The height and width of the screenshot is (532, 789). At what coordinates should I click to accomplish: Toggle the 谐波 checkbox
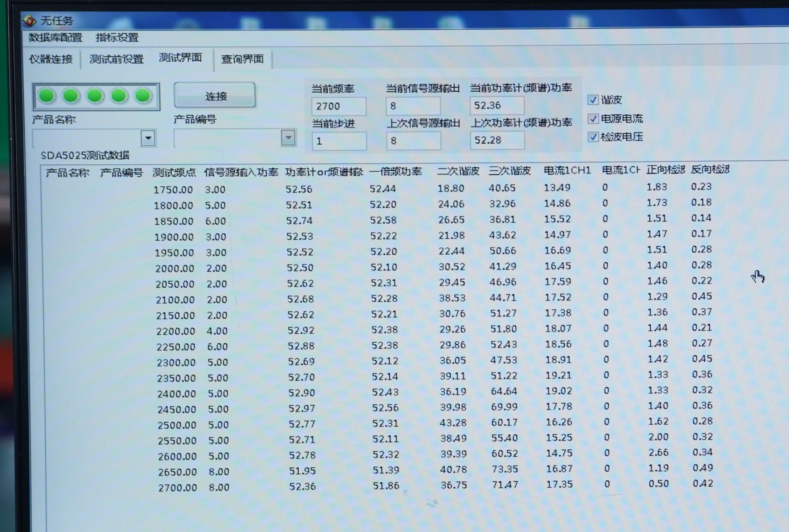[593, 100]
